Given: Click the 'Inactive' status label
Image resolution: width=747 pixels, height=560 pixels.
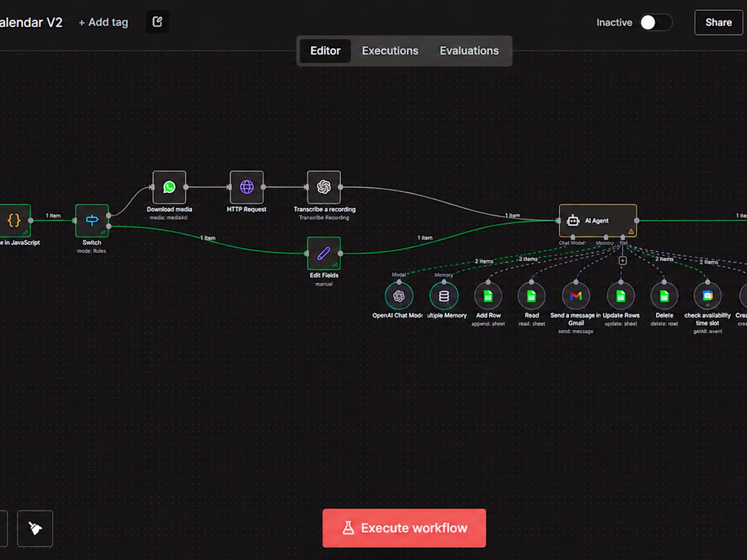Looking at the screenshot, I should click(614, 22).
